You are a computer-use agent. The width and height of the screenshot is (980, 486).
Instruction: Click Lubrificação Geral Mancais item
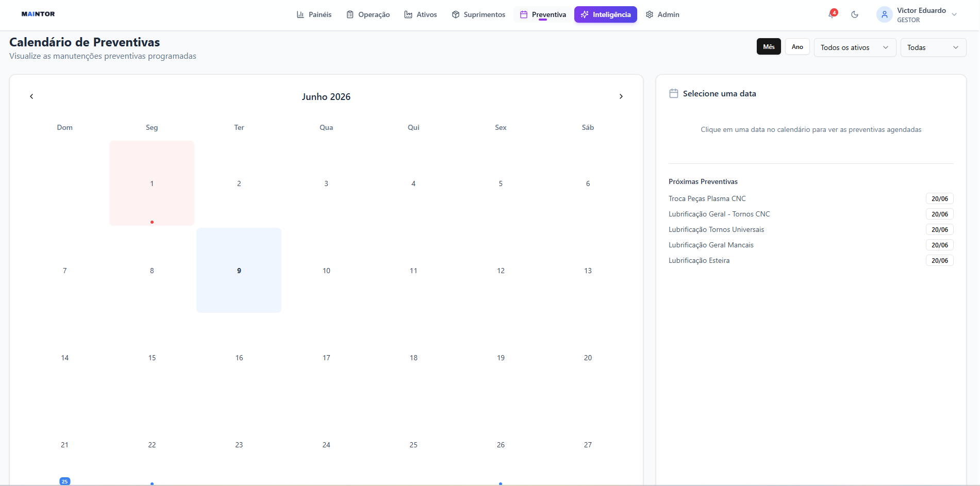pyautogui.click(x=711, y=245)
